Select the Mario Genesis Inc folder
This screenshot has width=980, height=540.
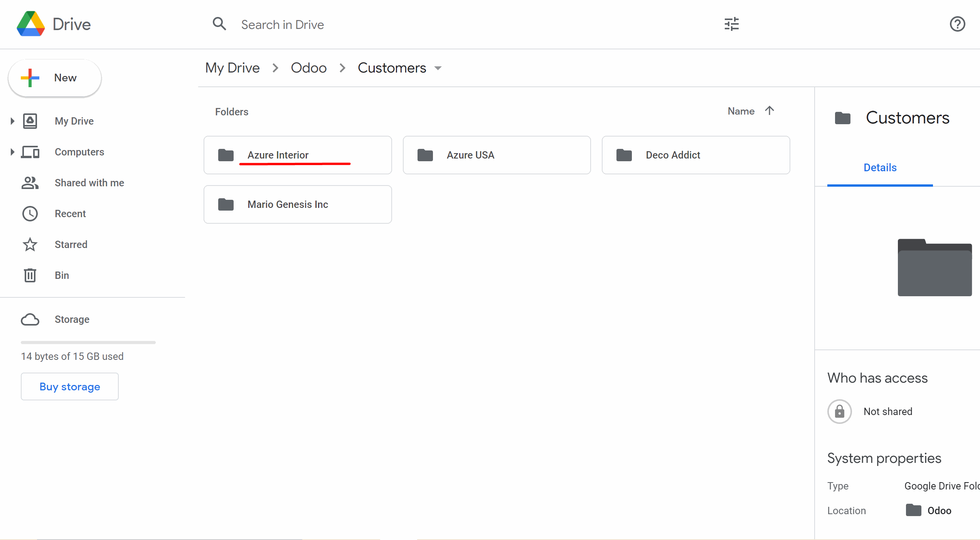(298, 204)
